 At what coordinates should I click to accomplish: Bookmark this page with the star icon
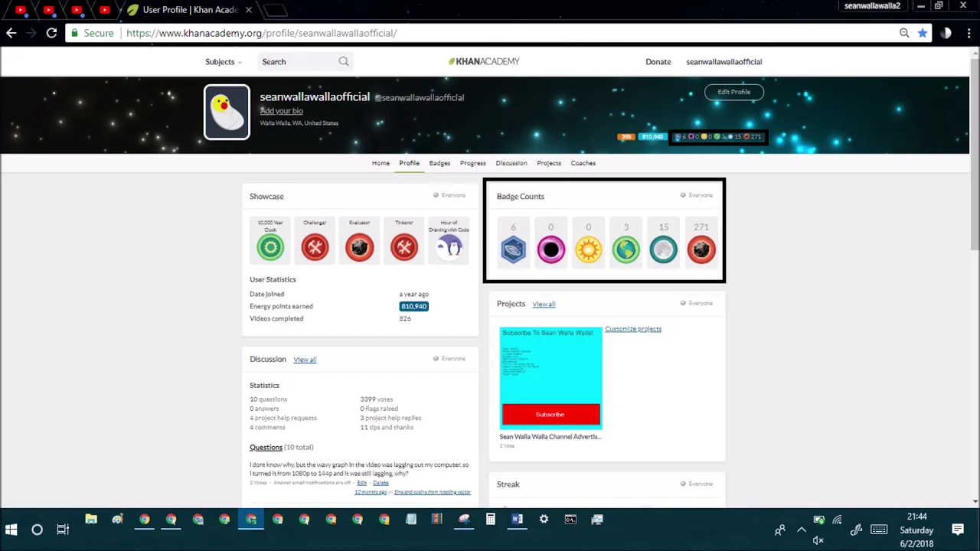tap(923, 33)
